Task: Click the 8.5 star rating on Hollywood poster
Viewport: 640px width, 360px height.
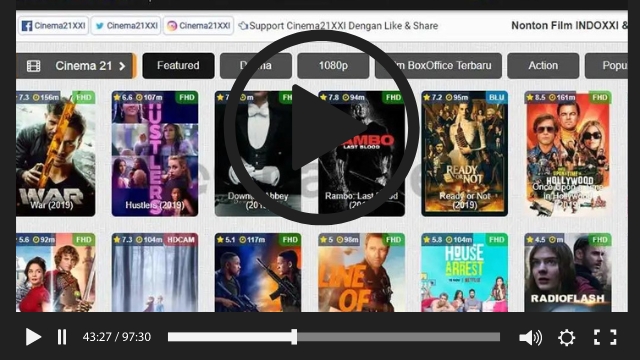Action: click(x=536, y=98)
